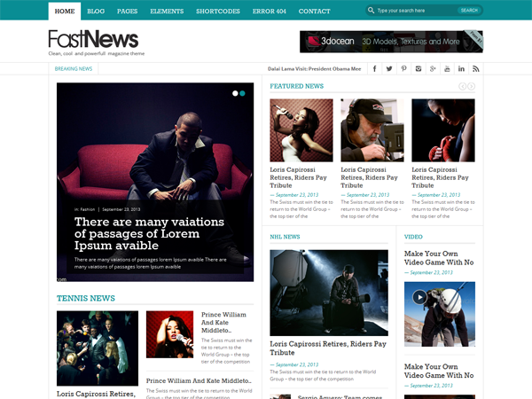Click the Breaking News label

coord(74,69)
